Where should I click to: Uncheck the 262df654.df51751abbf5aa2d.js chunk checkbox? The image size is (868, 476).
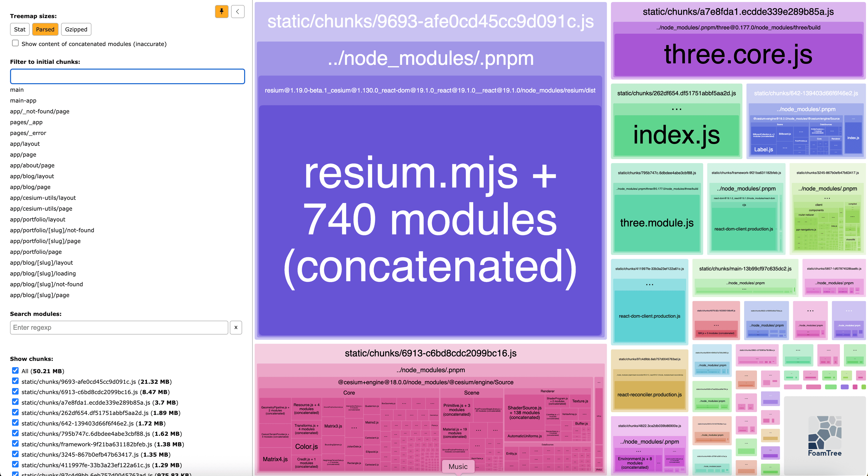click(15, 412)
